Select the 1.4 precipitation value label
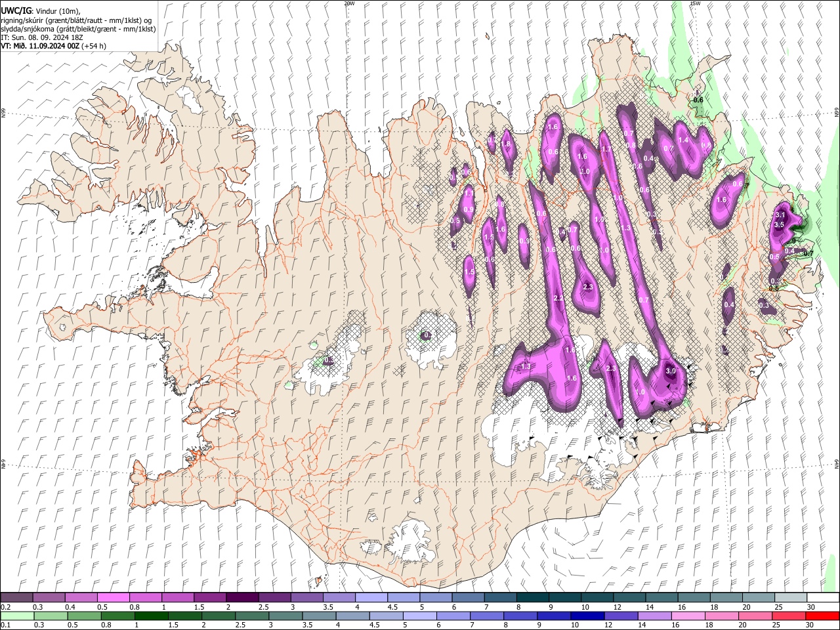The width and height of the screenshot is (840, 630). point(683,140)
